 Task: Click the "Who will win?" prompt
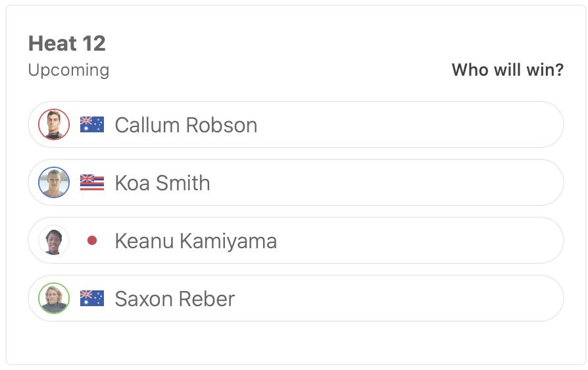pyautogui.click(x=507, y=70)
